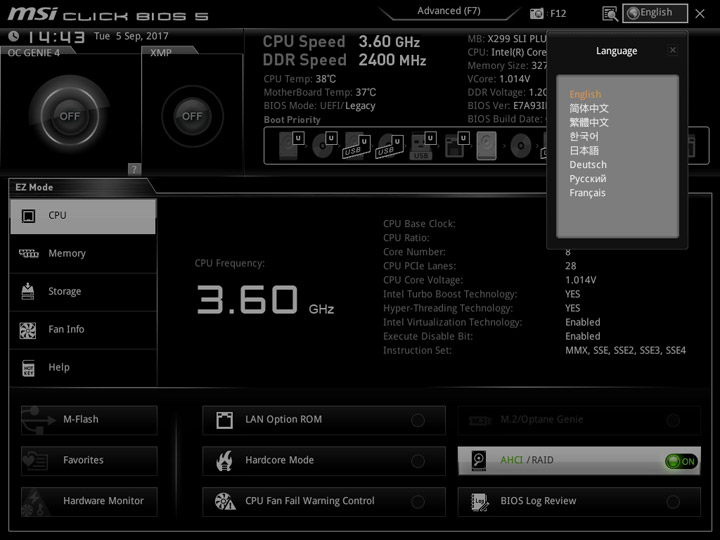Click the M-Flash USB icon

(38, 420)
